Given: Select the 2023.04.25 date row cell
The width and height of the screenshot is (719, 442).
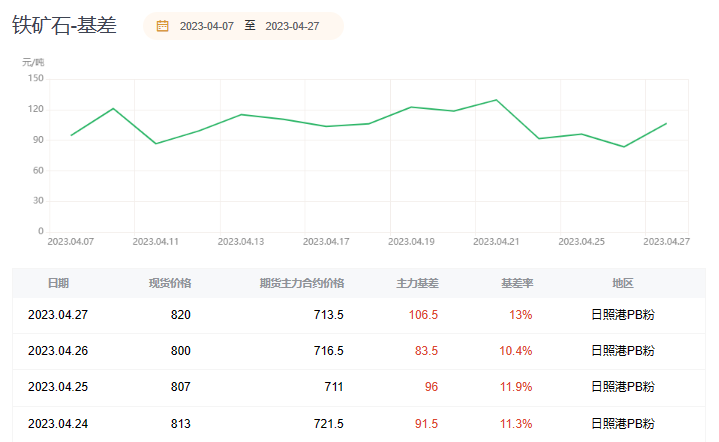Looking at the screenshot, I should (58, 387).
